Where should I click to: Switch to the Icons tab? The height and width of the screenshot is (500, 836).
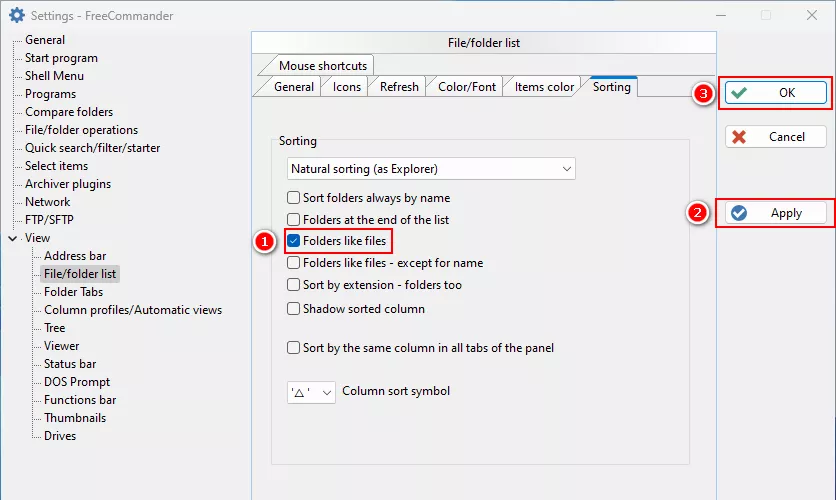pyautogui.click(x=347, y=87)
